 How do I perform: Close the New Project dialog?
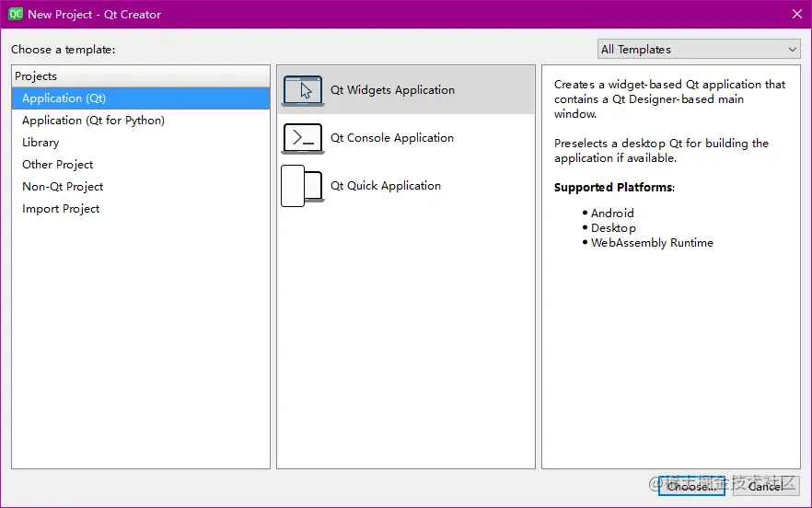tap(797, 14)
